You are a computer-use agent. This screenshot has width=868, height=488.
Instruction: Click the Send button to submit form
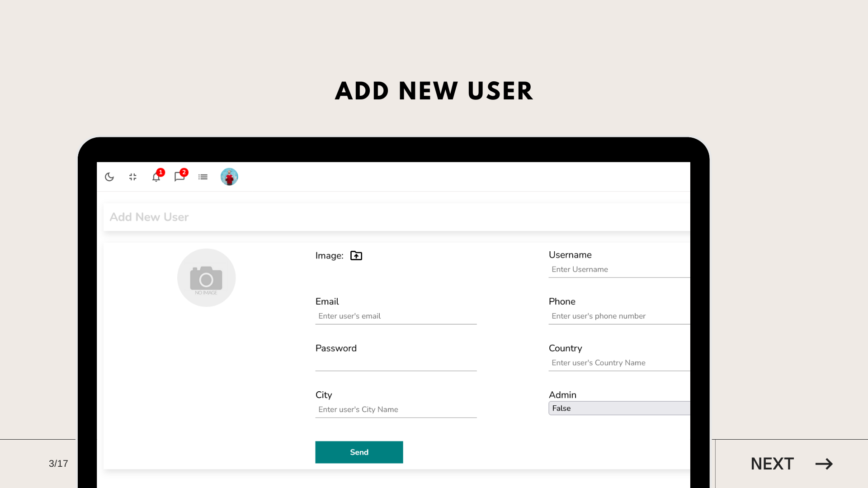[x=359, y=452]
